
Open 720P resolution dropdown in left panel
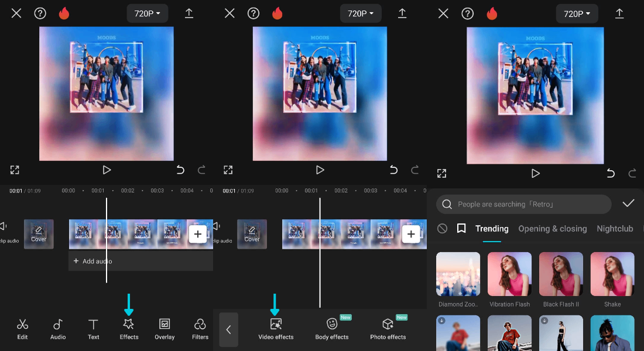click(148, 13)
